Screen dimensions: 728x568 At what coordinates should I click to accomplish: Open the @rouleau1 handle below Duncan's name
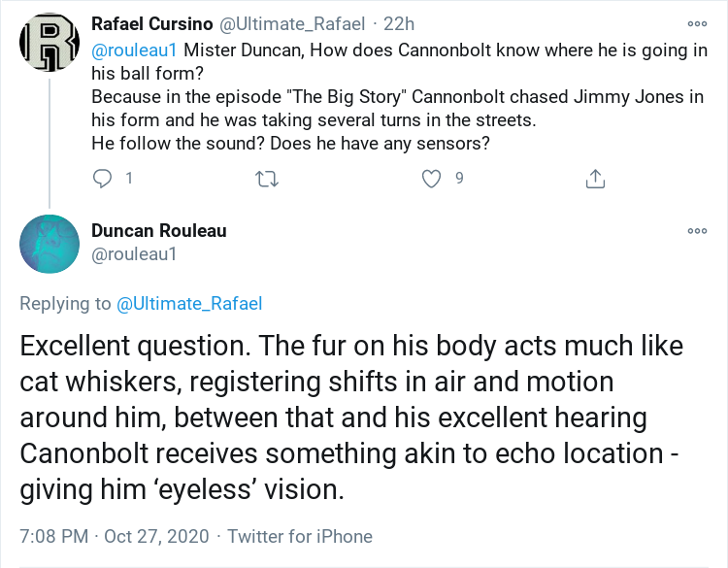pyautogui.click(x=134, y=255)
